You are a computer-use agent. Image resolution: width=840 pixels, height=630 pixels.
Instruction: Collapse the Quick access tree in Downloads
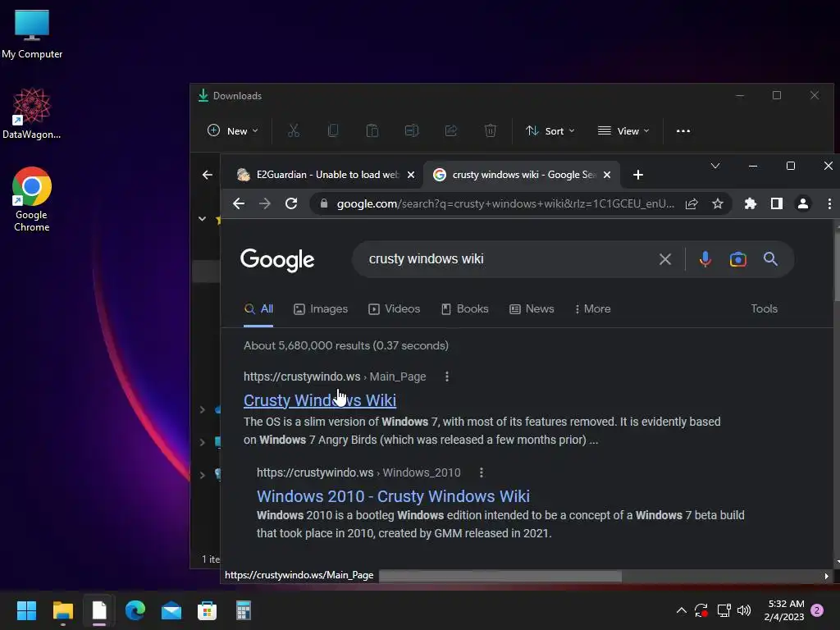(x=202, y=218)
